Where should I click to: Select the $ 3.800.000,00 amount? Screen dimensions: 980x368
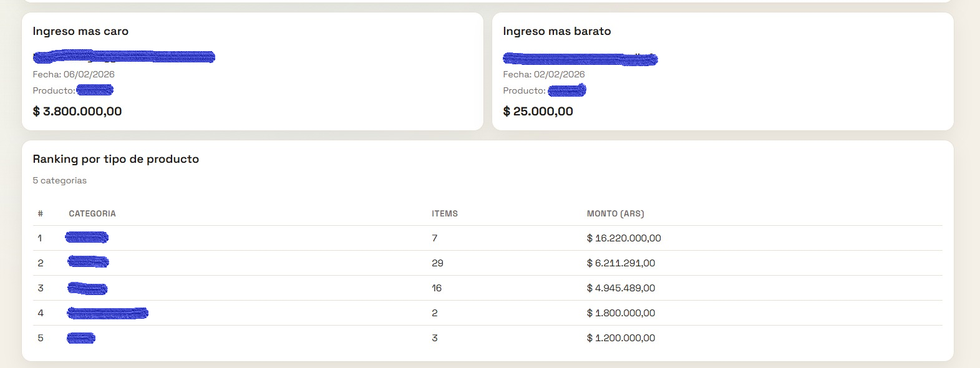pyautogui.click(x=77, y=111)
